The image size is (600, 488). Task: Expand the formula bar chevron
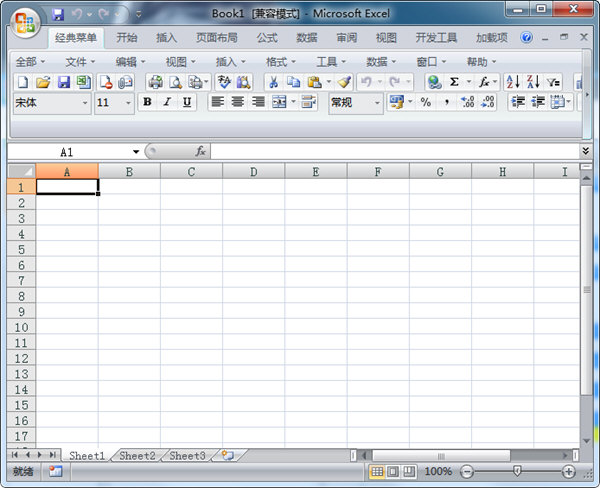point(585,151)
